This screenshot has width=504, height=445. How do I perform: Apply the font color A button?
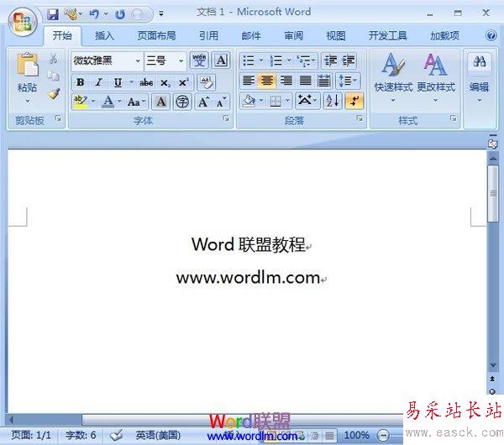pyautogui.click(x=108, y=102)
